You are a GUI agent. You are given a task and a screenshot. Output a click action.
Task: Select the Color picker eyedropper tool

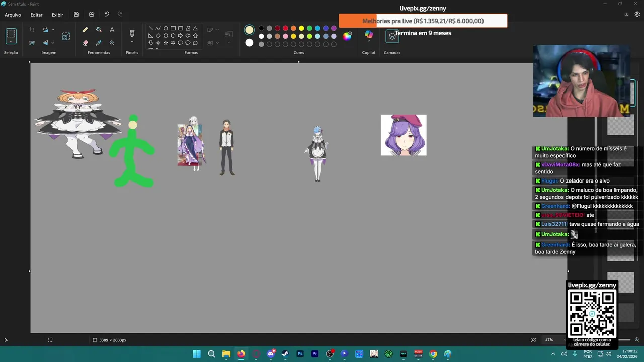99,43
